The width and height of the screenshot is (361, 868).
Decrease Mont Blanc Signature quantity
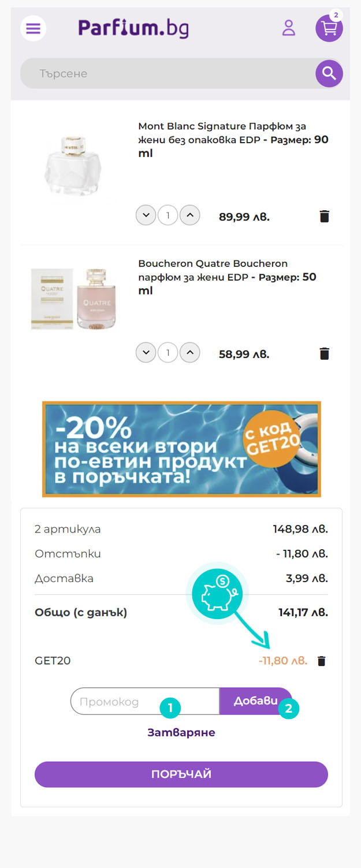coord(146,216)
